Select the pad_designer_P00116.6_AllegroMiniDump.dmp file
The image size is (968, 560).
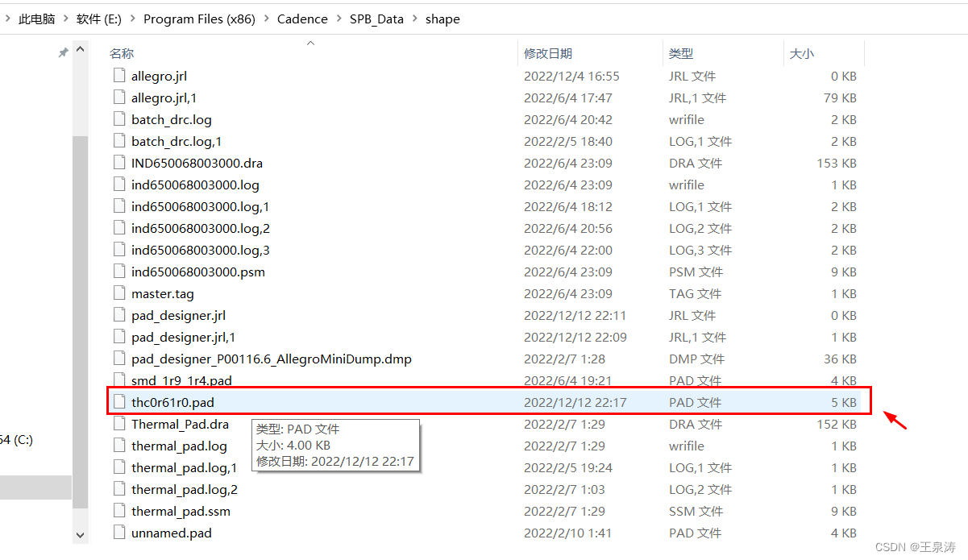pos(272,359)
